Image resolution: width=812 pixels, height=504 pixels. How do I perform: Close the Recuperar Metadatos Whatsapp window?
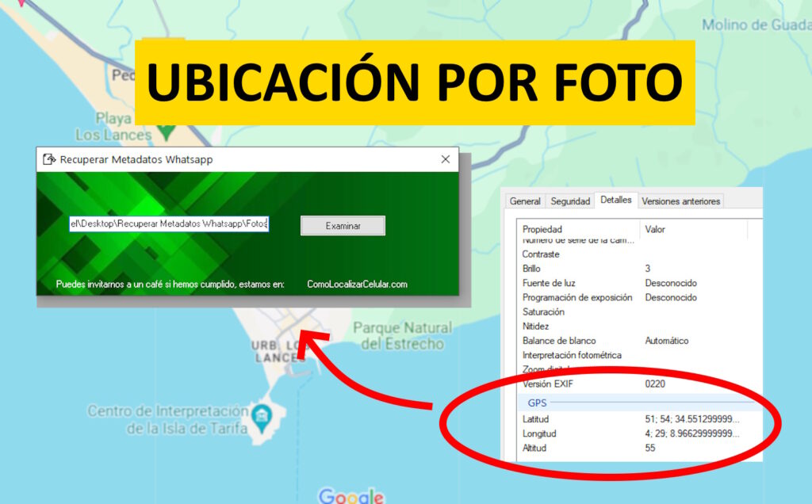point(445,159)
